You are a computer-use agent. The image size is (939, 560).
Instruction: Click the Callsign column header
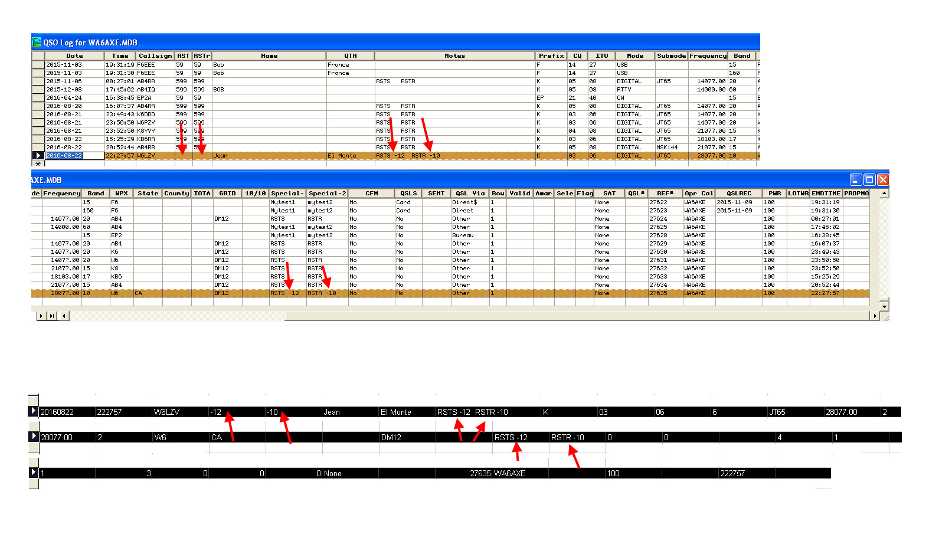pos(155,56)
